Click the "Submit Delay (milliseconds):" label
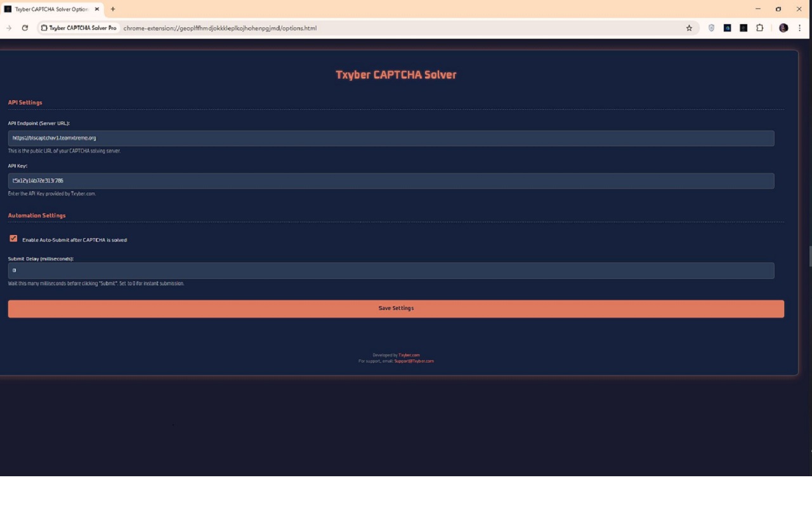Viewport: 812px width, 508px height. pyautogui.click(x=41, y=259)
